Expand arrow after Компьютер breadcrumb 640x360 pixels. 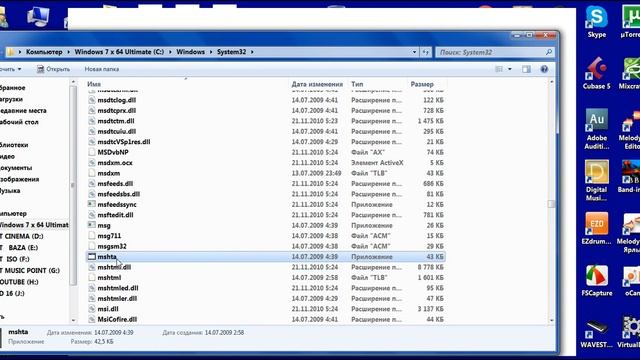tap(69, 52)
